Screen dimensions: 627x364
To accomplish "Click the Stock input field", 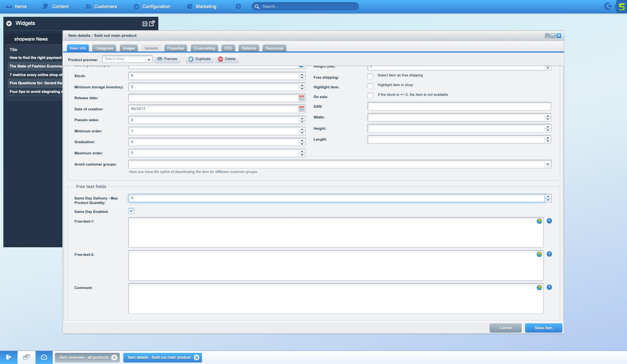I will [x=214, y=76].
